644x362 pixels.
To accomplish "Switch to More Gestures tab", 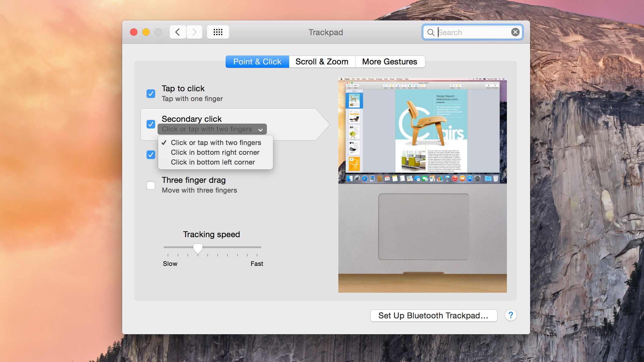I will tap(390, 61).
